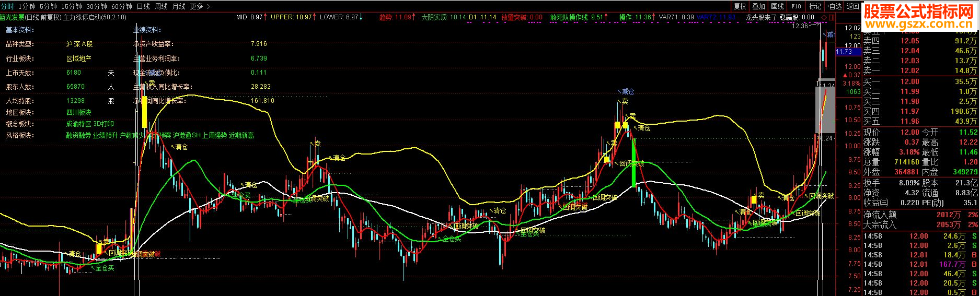
Task: Click the 稳赢股: 0.00 indicator value
Action: (797, 17)
